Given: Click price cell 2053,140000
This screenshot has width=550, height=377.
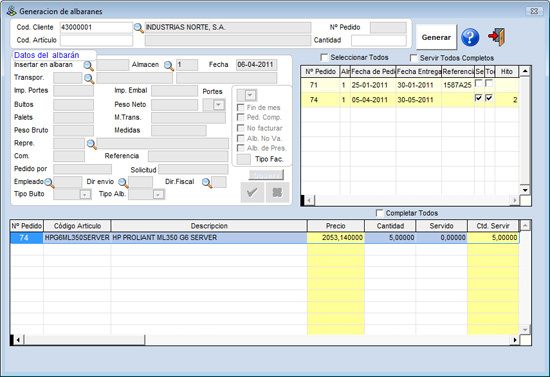Looking at the screenshot, I should point(336,238).
